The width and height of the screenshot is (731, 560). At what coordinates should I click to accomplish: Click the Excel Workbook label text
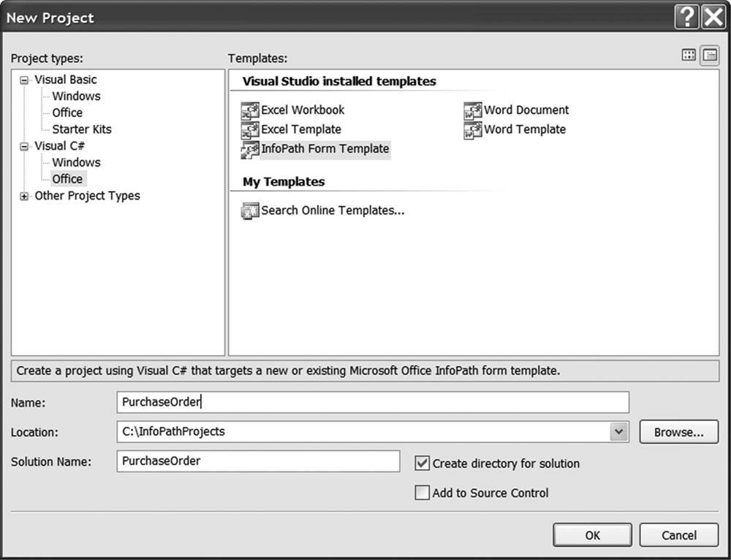(x=303, y=110)
